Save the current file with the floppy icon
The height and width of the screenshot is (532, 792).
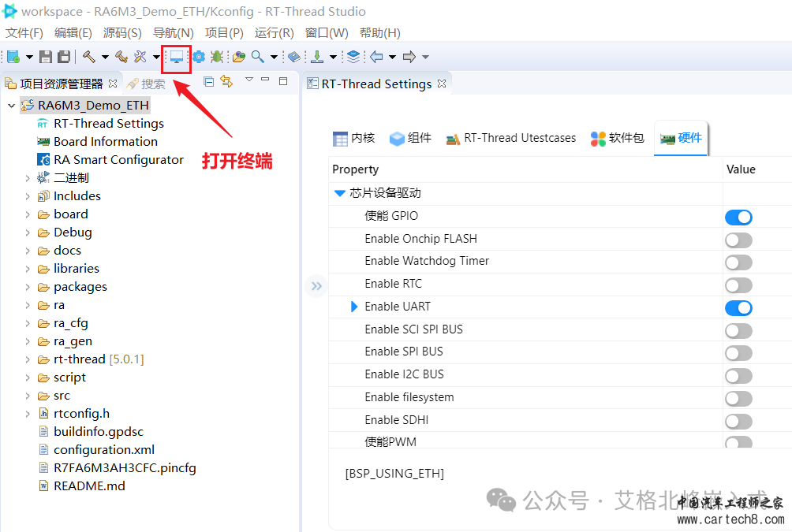[46, 57]
